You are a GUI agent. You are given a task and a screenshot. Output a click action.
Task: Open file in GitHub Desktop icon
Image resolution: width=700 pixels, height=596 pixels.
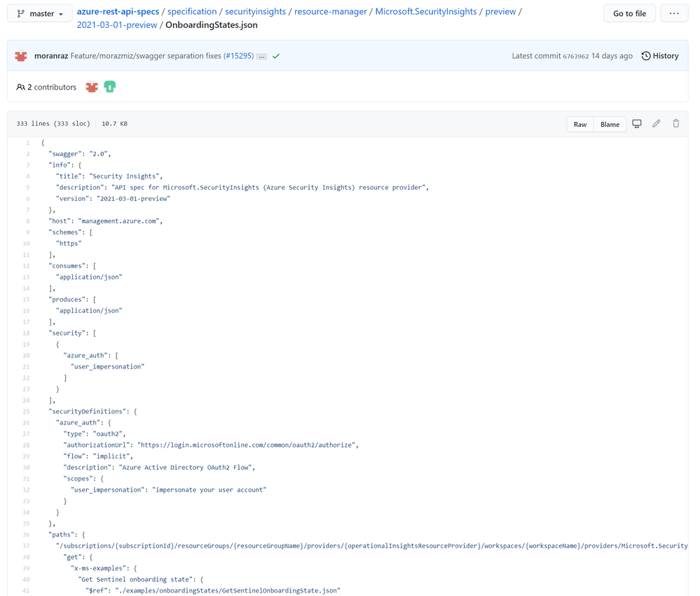click(637, 124)
